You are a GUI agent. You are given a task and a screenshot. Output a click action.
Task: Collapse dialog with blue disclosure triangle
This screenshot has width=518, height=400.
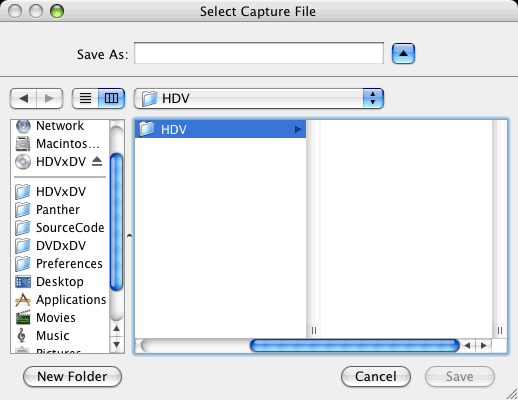point(403,53)
